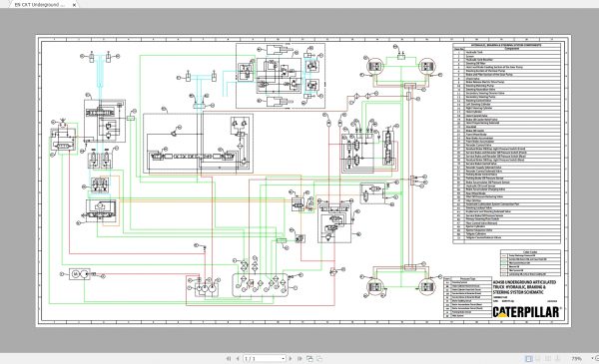Switch to continuous facing view layout
Viewport: 599px width, 364px height.
pos(557,359)
